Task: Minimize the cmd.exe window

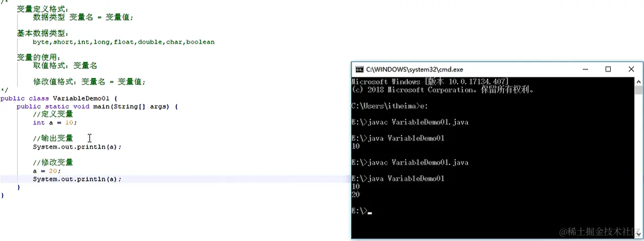Action: (585, 69)
